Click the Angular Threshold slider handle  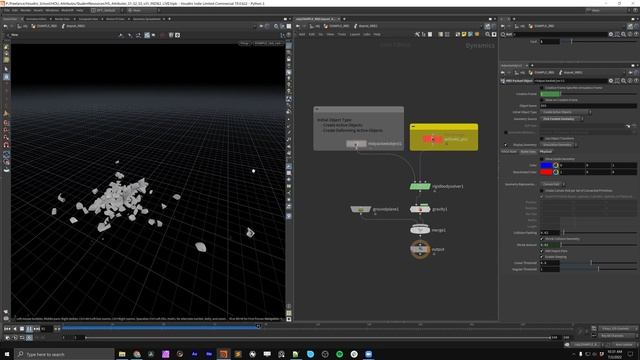[598, 269]
